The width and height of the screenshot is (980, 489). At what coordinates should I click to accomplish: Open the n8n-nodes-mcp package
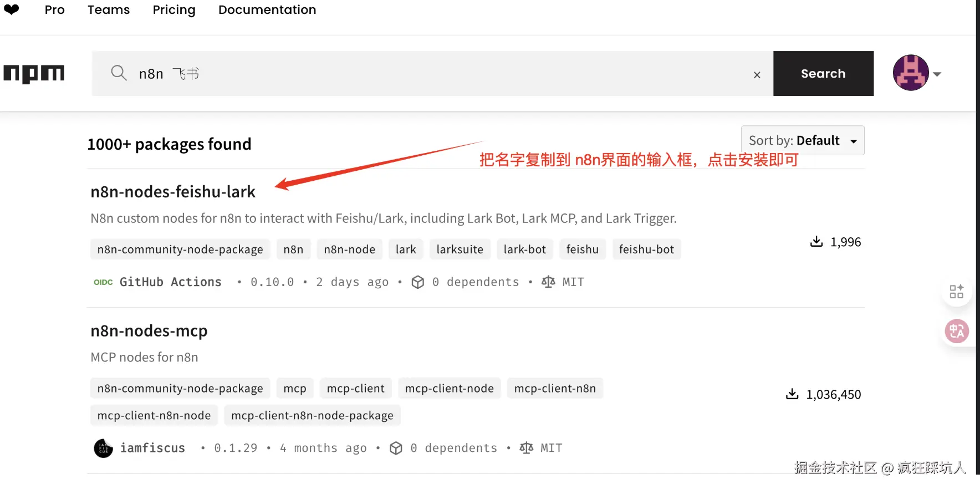(x=149, y=331)
